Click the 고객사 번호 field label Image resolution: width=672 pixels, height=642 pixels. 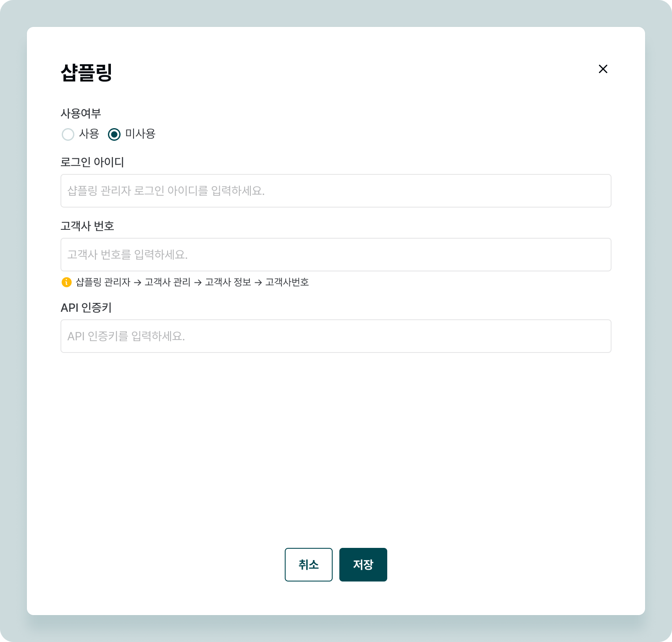pos(87,226)
